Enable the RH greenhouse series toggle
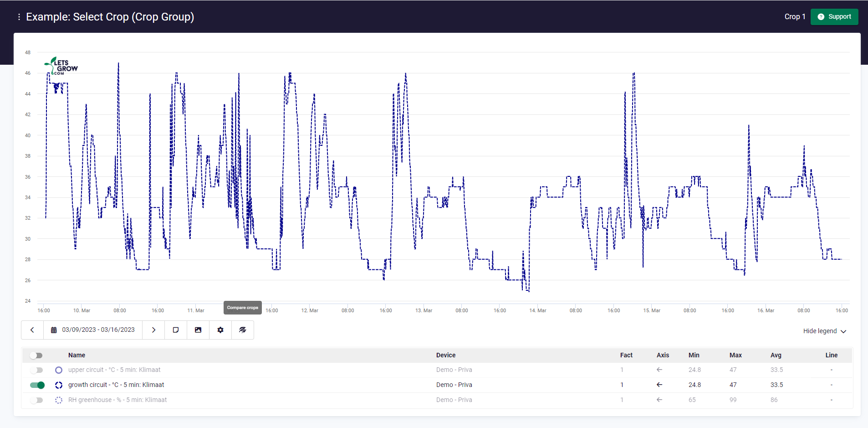868x428 pixels. click(36, 400)
